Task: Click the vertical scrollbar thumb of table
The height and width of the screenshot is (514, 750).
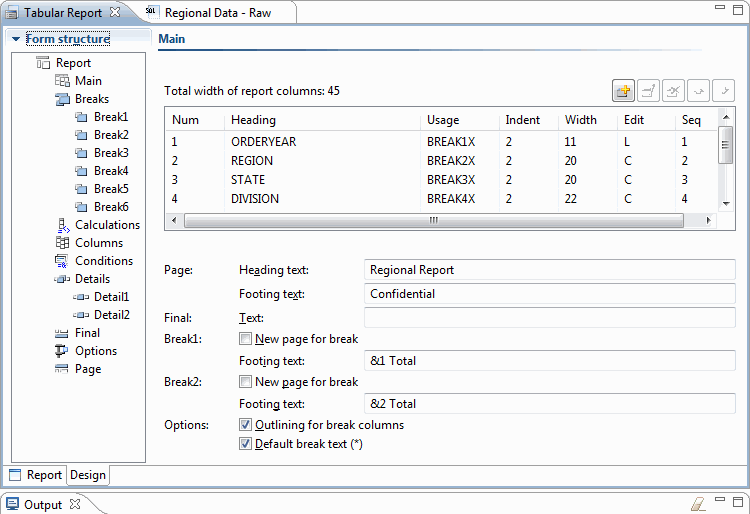Action: pyautogui.click(x=726, y=145)
